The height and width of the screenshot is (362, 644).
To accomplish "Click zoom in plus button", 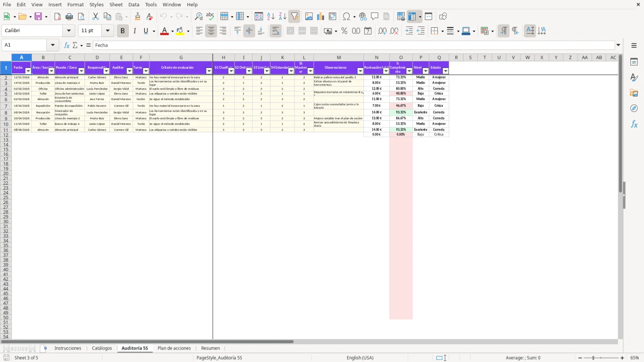I will click(622, 358).
